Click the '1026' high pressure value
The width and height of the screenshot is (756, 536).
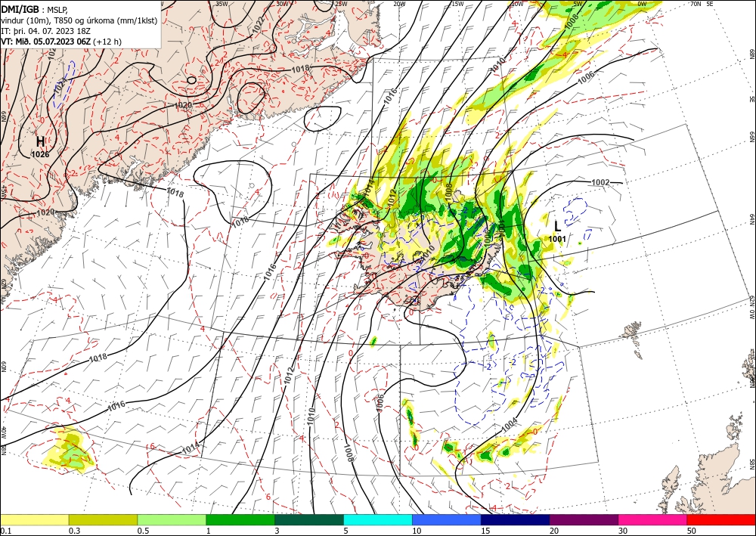click(40, 154)
